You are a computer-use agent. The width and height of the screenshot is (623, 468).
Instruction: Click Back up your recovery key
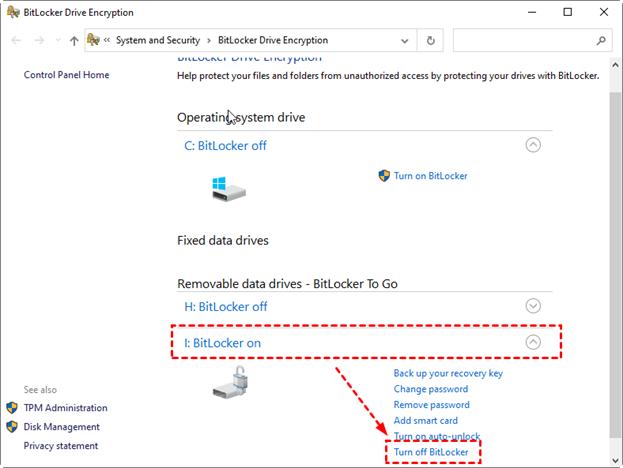point(447,373)
